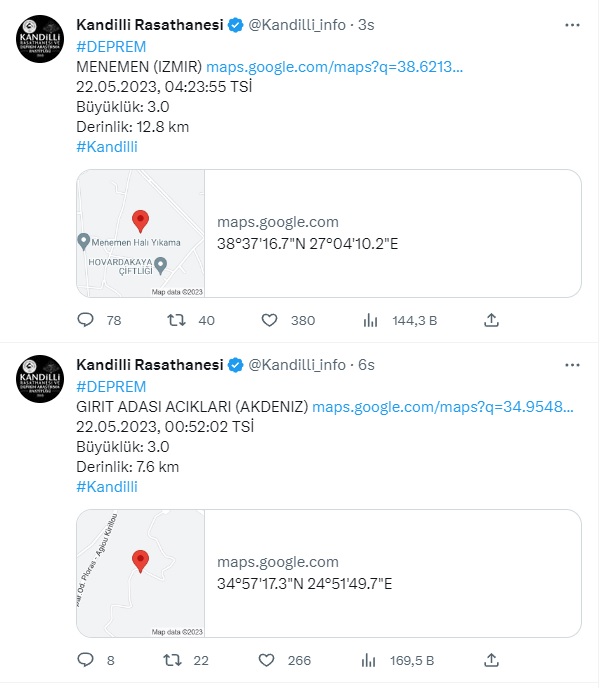This screenshot has width=601, height=688.
Task: Open the Girit Adası map preview thumbnail
Action: [141, 573]
